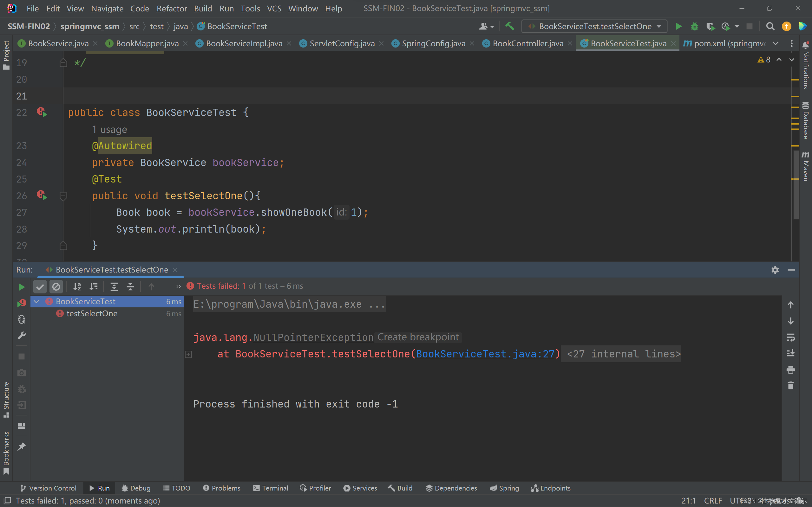Click the Build project hammer icon
812x507 pixels.
[510, 26]
